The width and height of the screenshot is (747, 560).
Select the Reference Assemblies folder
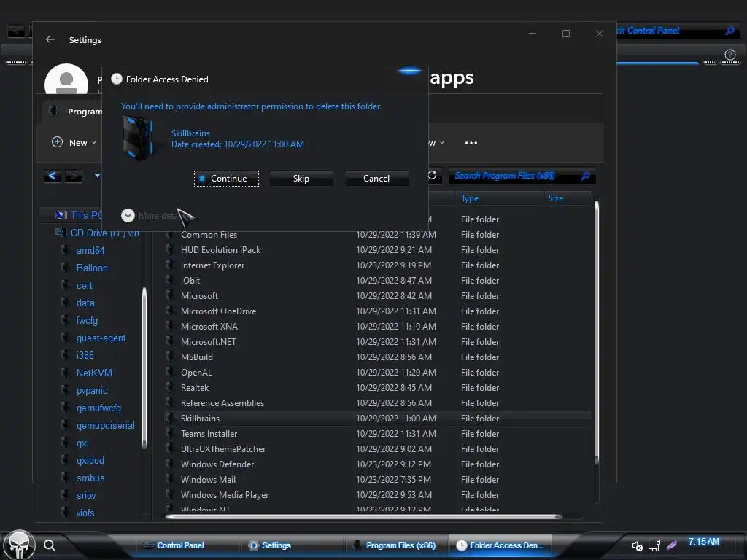point(379,402)
